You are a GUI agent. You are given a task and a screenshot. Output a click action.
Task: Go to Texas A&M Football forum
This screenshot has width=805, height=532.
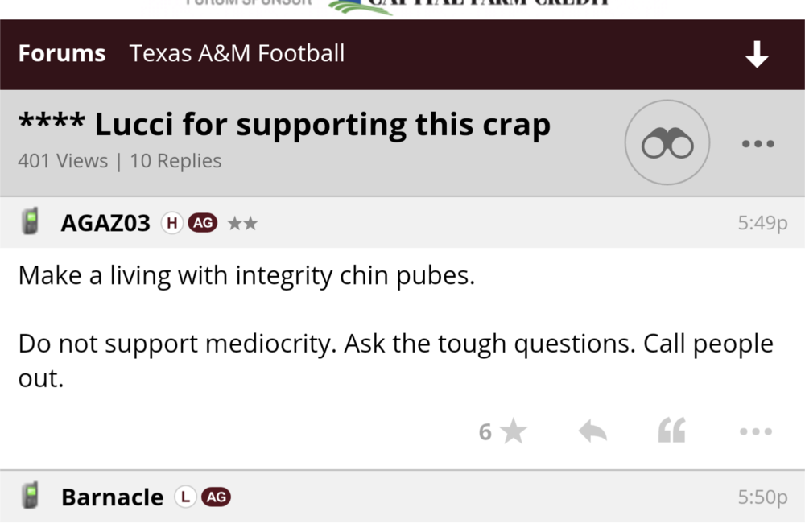[237, 54]
